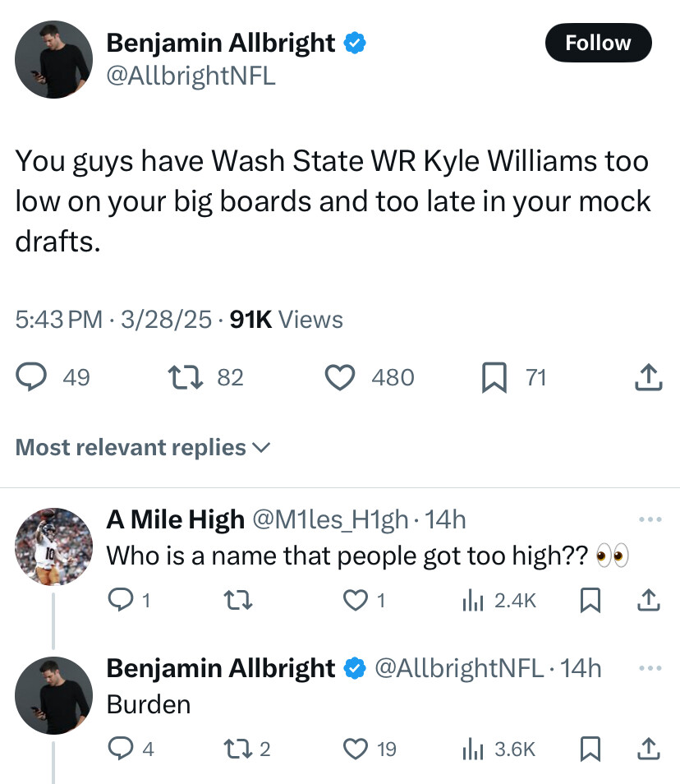View analytics of A Mile High's reply

[x=473, y=602]
